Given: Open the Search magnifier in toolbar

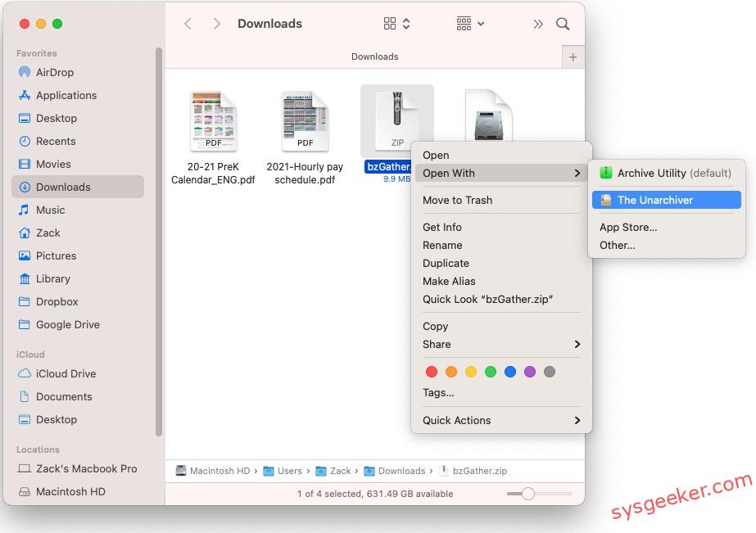Looking at the screenshot, I should point(563,24).
